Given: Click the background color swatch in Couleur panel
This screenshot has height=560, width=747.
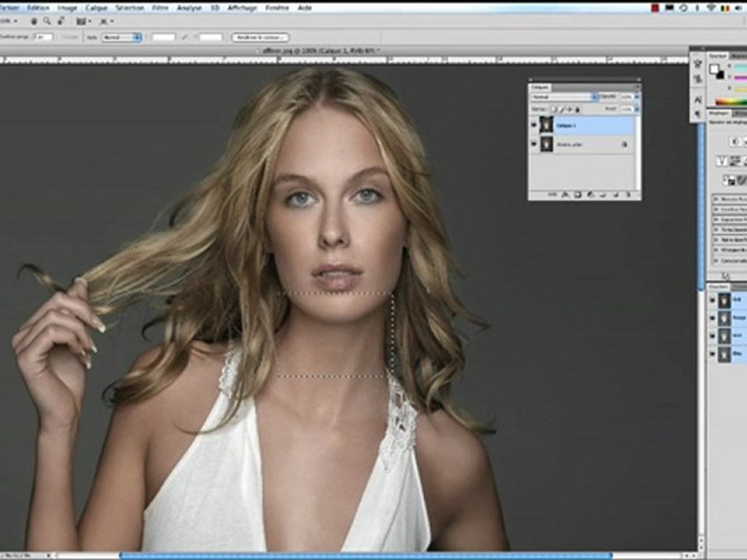Looking at the screenshot, I should (720, 75).
